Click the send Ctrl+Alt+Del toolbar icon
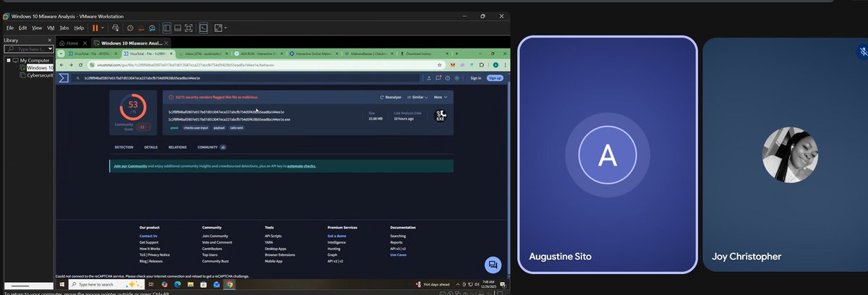Viewport: 868px width, 295px height. (115, 27)
